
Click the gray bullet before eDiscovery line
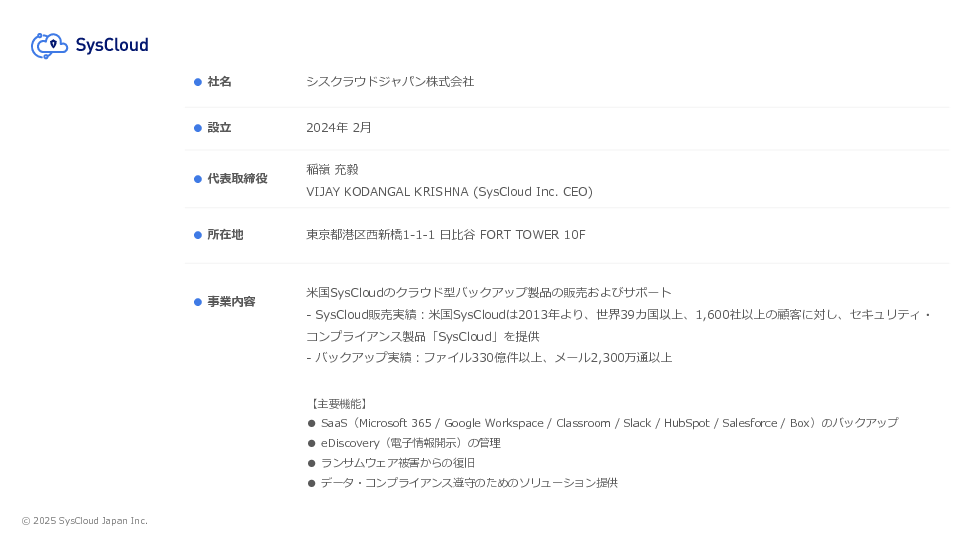pyautogui.click(x=312, y=443)
